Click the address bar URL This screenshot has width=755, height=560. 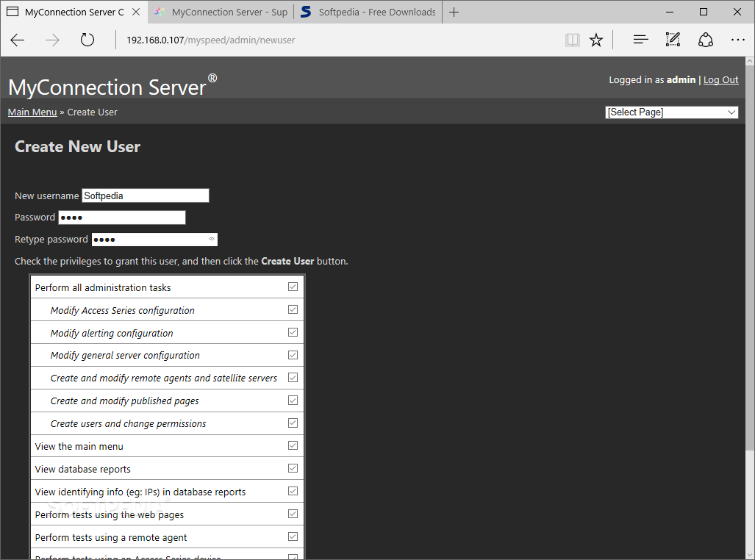(x=210, y=40)
